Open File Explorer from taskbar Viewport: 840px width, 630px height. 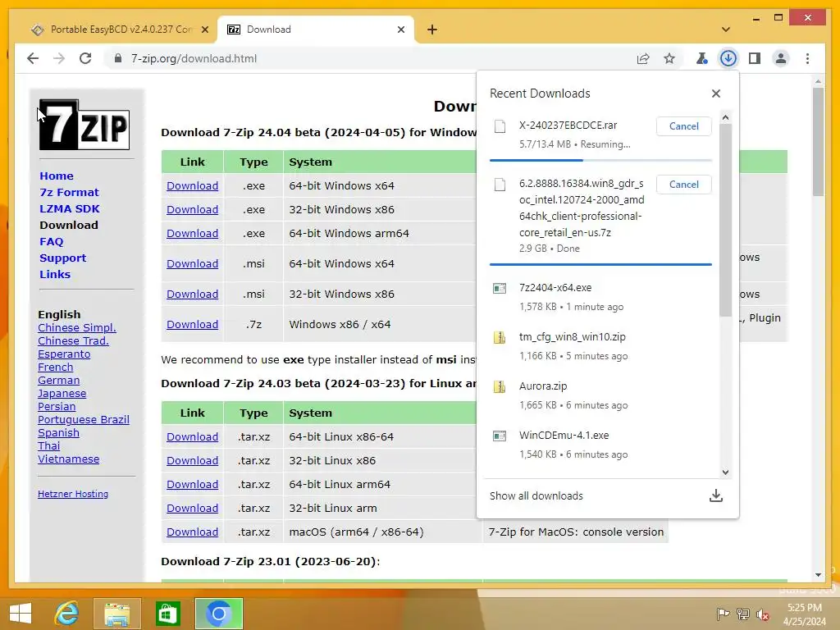[116, 614]
